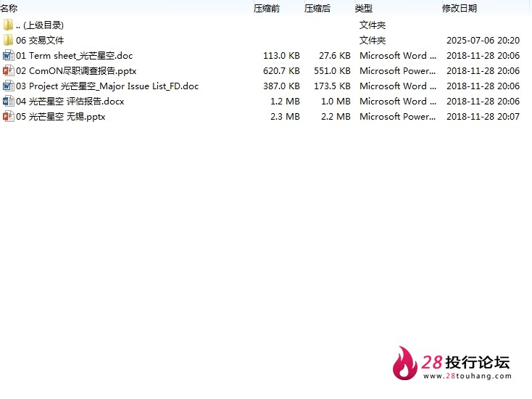Select the 06 交易文件 folder name
The width and height of the screenshot is (532, 399).
(x=40, y=41)
